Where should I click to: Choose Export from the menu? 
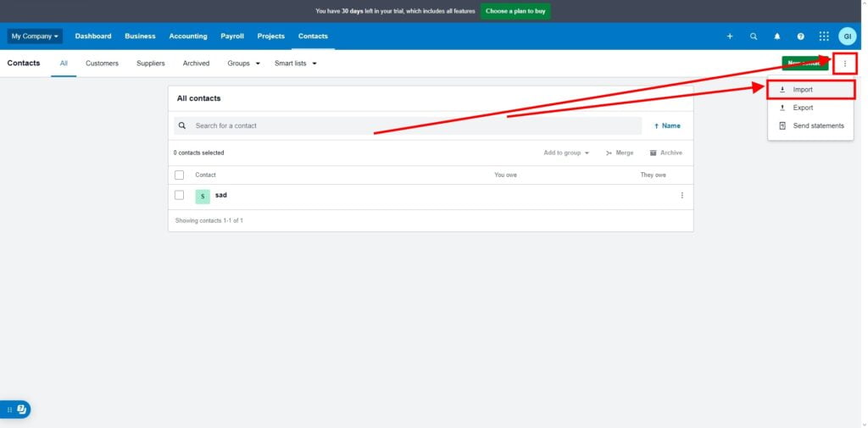tap(811, 108)
